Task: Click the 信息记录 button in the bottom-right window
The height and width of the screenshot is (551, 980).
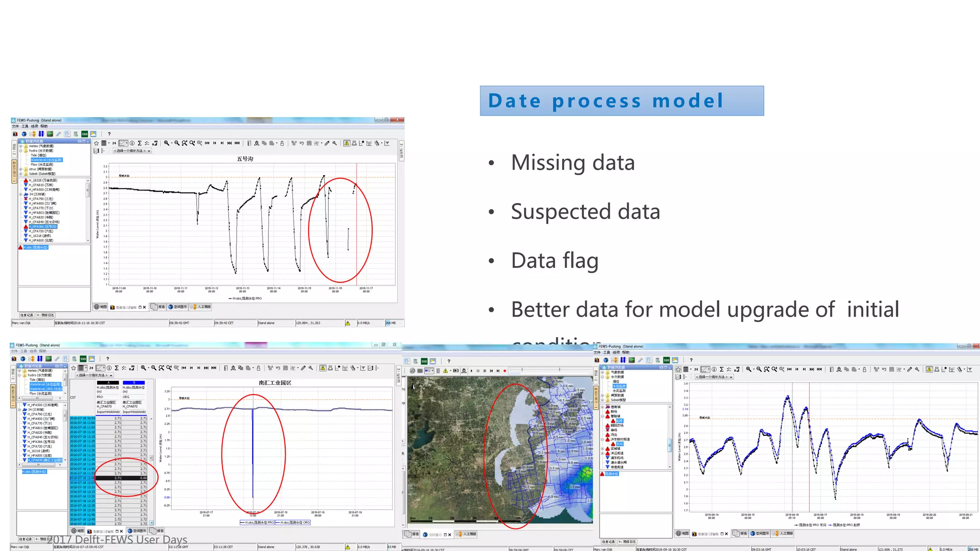Action: coord(609,542)
